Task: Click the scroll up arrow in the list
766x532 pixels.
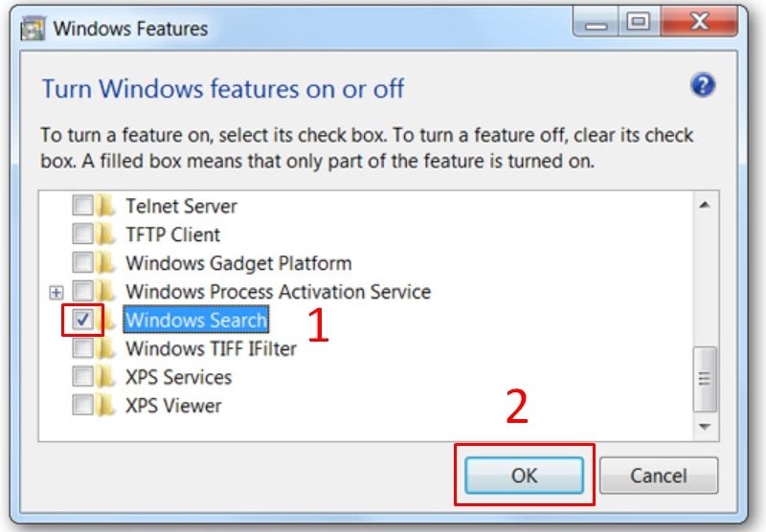Action: 705,206
